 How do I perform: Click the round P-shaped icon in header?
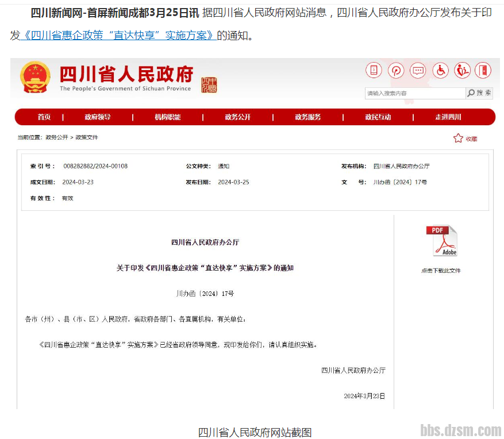395,71
